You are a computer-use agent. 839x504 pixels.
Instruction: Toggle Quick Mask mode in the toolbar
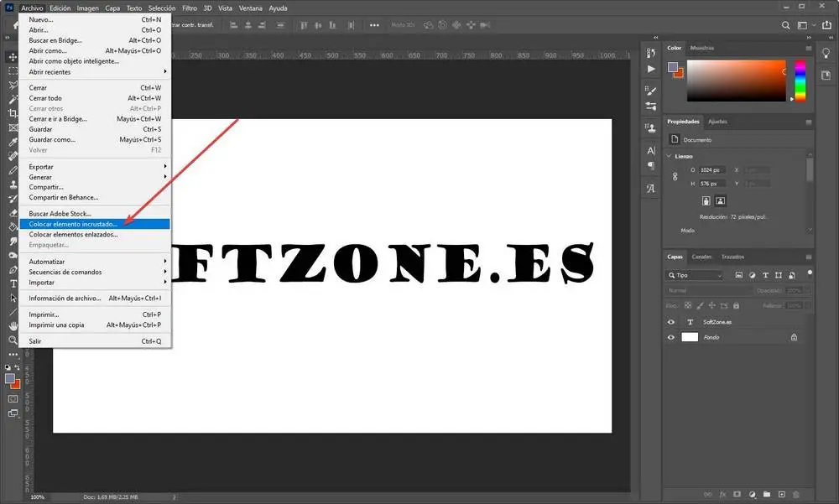pos(13,398)
